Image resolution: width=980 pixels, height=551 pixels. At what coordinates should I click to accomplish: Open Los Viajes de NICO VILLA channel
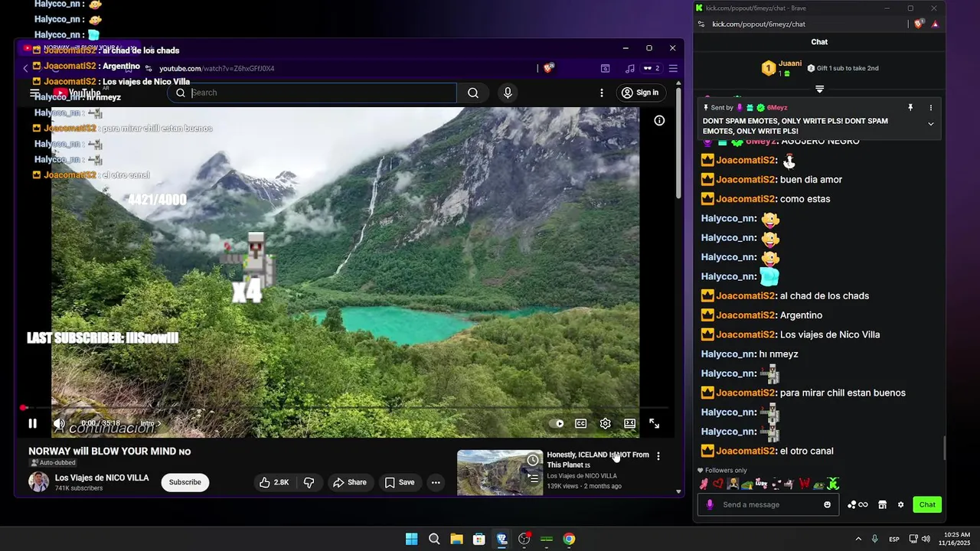102,478
